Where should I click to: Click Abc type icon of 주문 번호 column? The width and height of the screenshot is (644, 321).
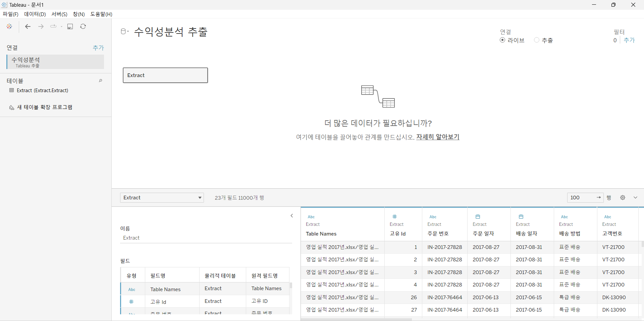click(x=433, y=217)
